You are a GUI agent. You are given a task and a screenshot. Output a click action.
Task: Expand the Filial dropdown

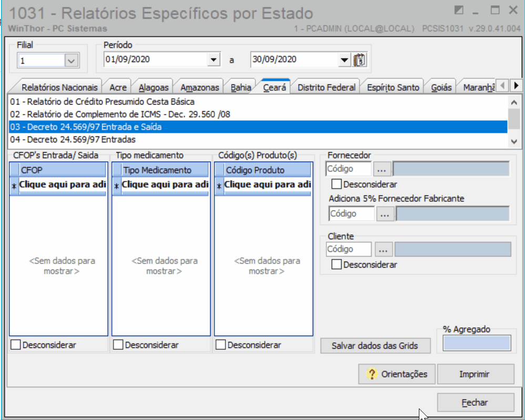(x=71, y=61)
